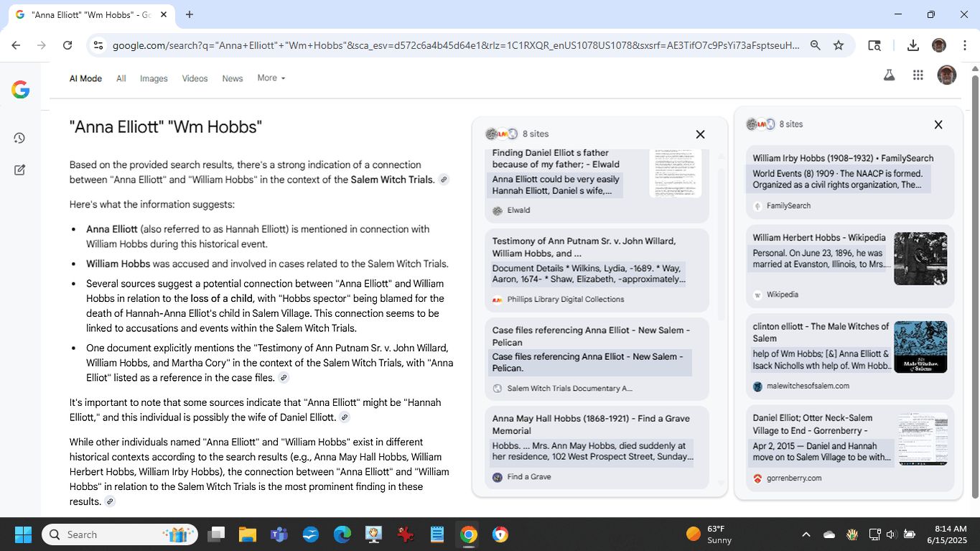Click source link icon after Salem Witch Trials

tap(444, 180)
